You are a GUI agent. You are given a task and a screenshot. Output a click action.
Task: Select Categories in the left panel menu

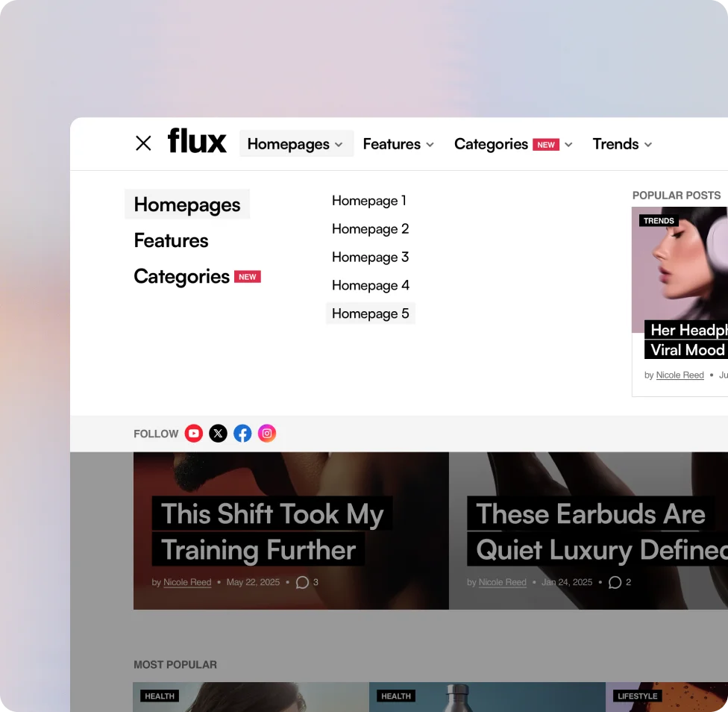point(182,277)
